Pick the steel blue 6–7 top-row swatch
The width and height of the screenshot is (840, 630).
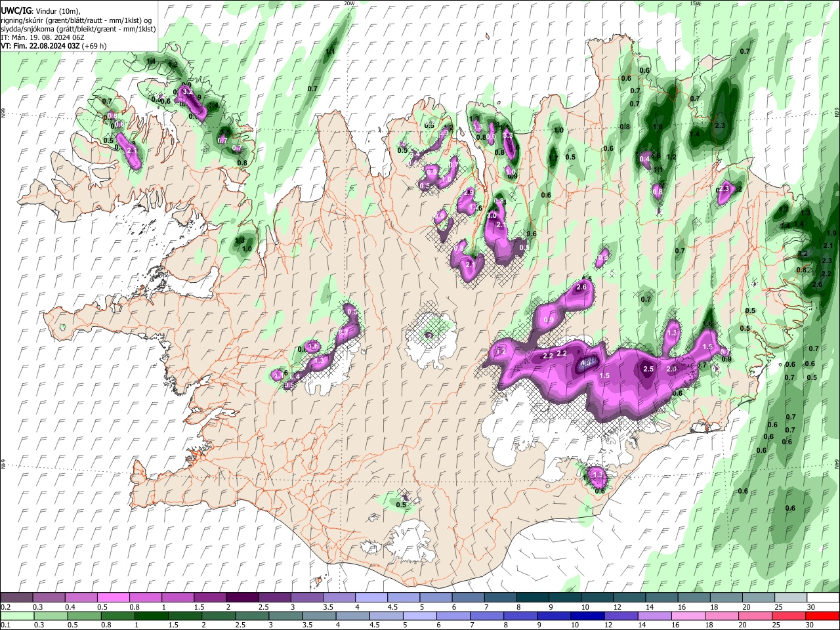click(467, 598)
